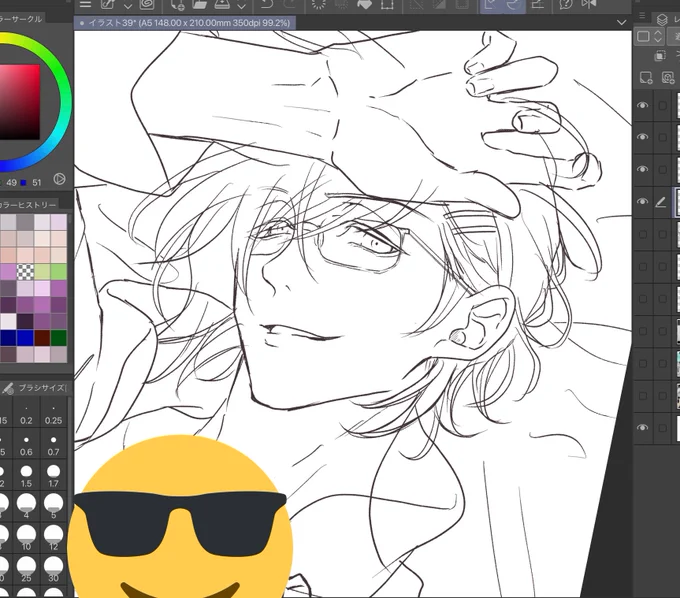Pick a shade in the red color square
The image size is (680, 598).
(20, 102)
